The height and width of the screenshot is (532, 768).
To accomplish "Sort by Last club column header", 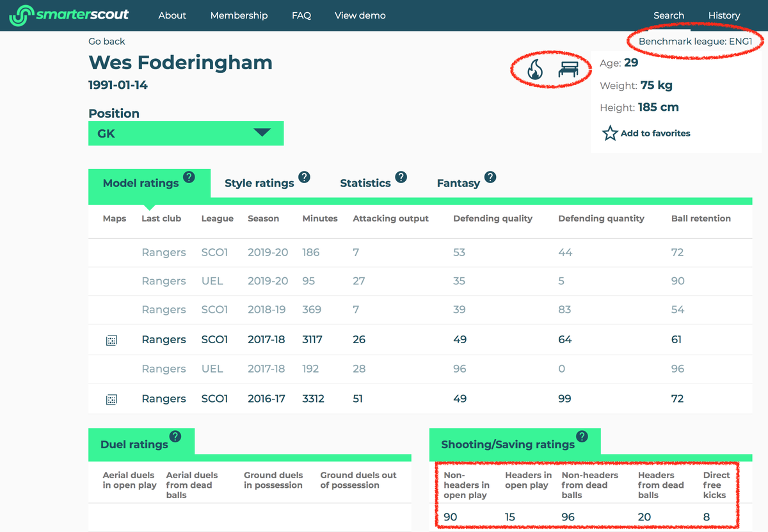I will [x=161, y=218].
